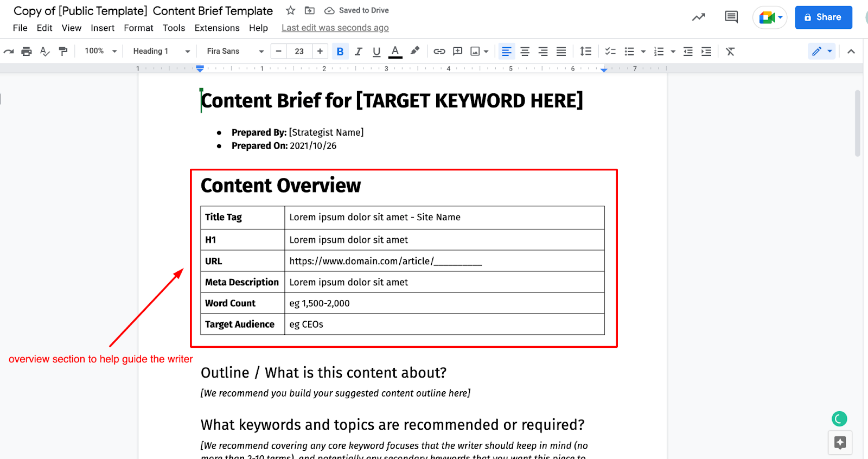
Task: Open the Edit menu
Action: click(x=44, y=28)
